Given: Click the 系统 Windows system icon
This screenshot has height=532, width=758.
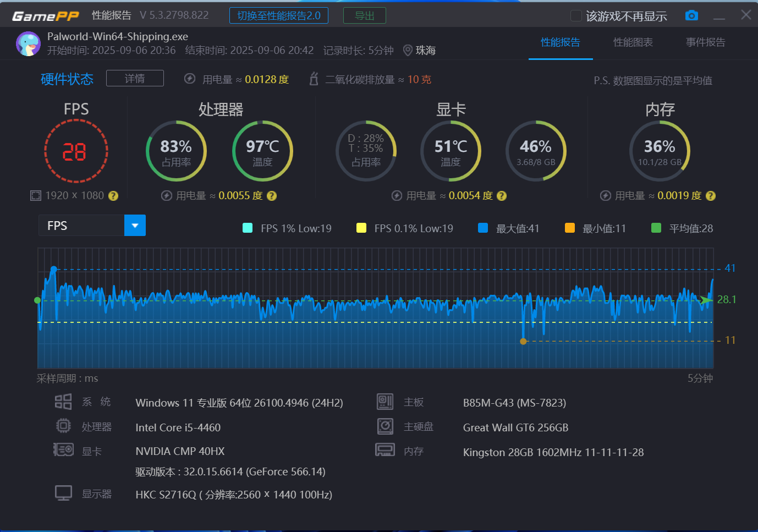Looking at the screenshot, I should click(63, 402).
